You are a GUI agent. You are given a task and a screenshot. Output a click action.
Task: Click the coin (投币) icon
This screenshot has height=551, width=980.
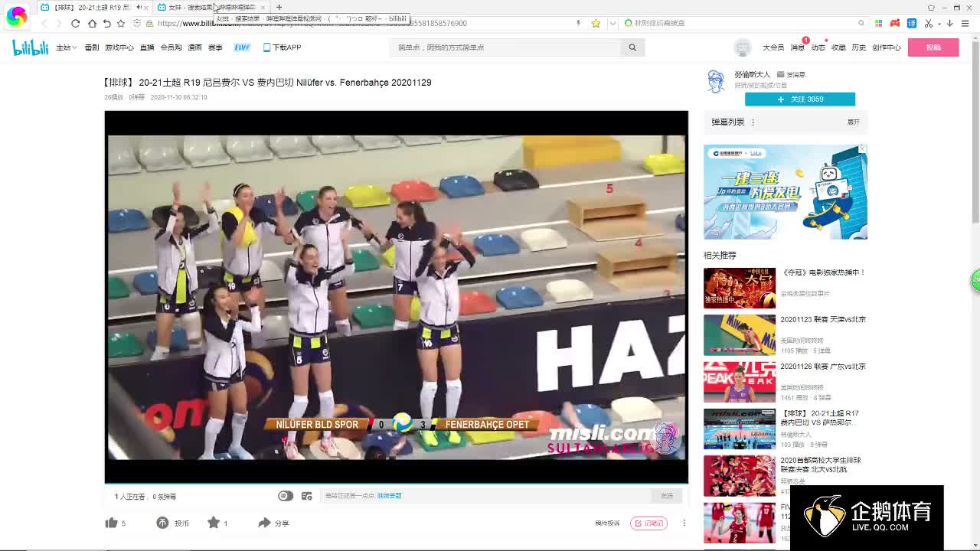coord(162,523)
